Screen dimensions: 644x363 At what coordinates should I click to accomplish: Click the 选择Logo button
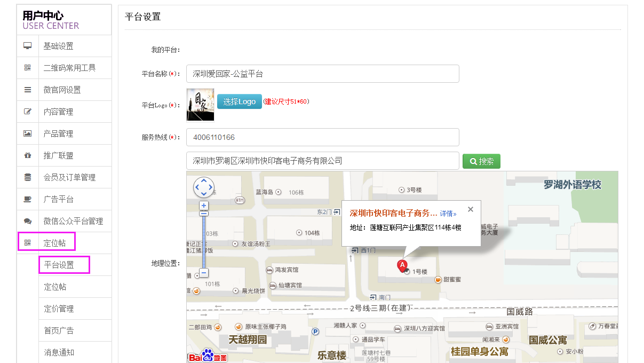(x=240, y=101)
